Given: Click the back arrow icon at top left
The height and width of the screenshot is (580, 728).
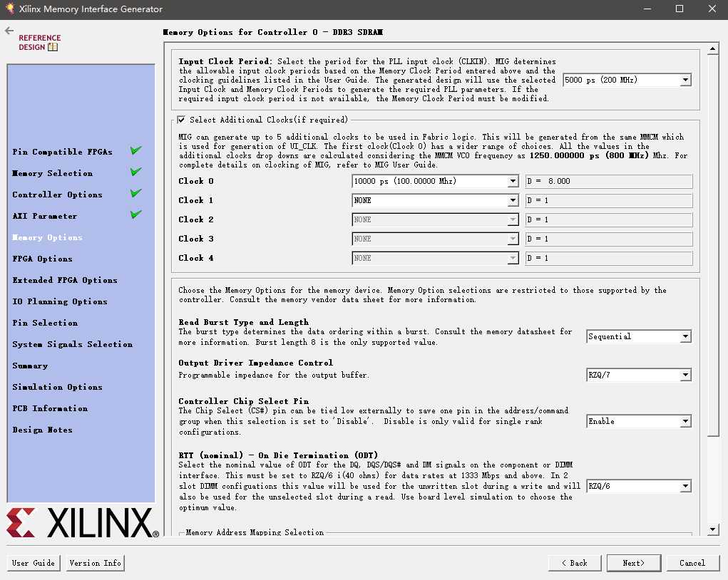Looking at the screenshot, I should coord(9,31).
